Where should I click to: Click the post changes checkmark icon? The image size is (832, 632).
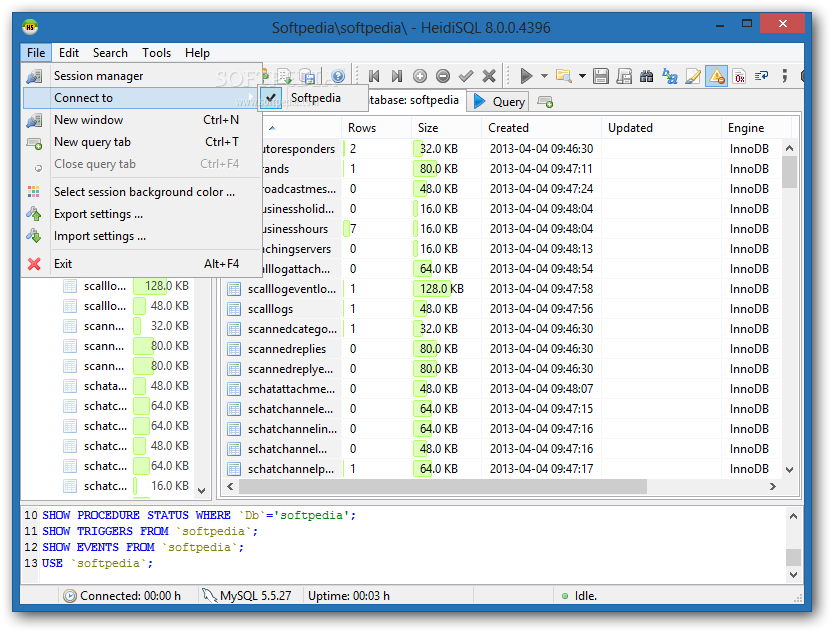coord(466,76)
